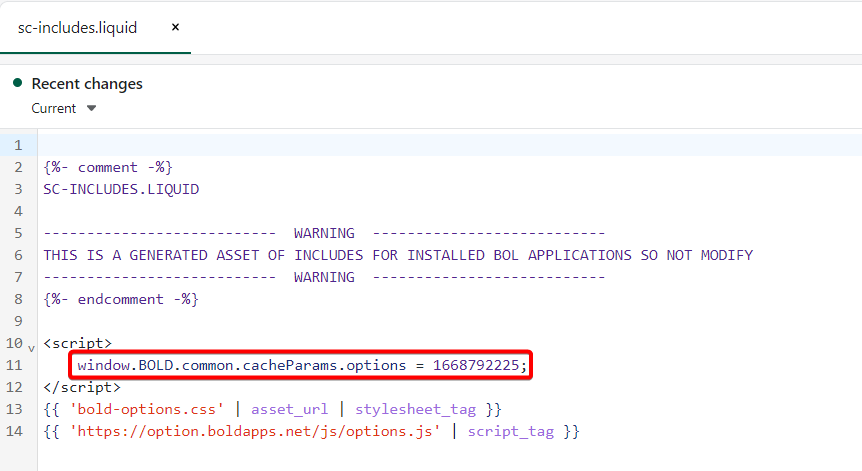Click the '{%- comment -%}' text on line 2
Viewport: 862px width, 471px height.
[x=108, y=167]
